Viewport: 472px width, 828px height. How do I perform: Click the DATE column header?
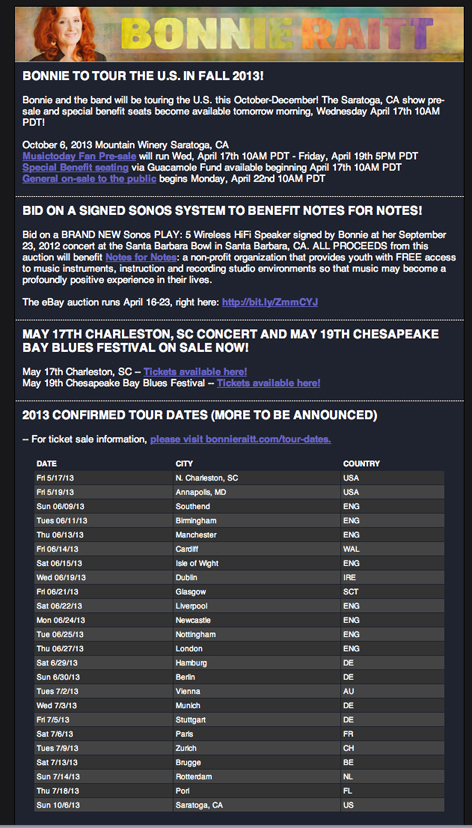pyautogui.click(x=46, y=464)
